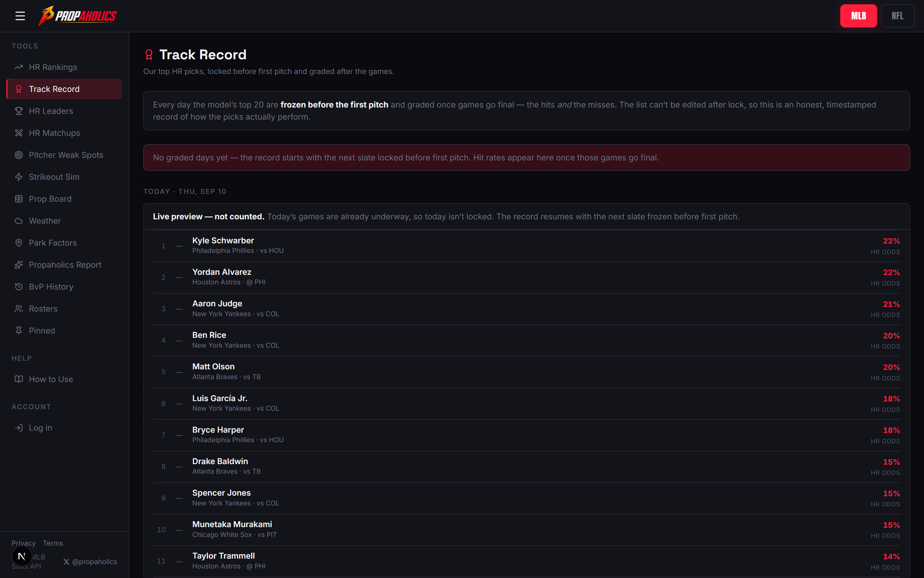The height and width of the screenshot is (578, 924).
Task: Switch to the NFL league toggle
Action: tap(897, 16)
